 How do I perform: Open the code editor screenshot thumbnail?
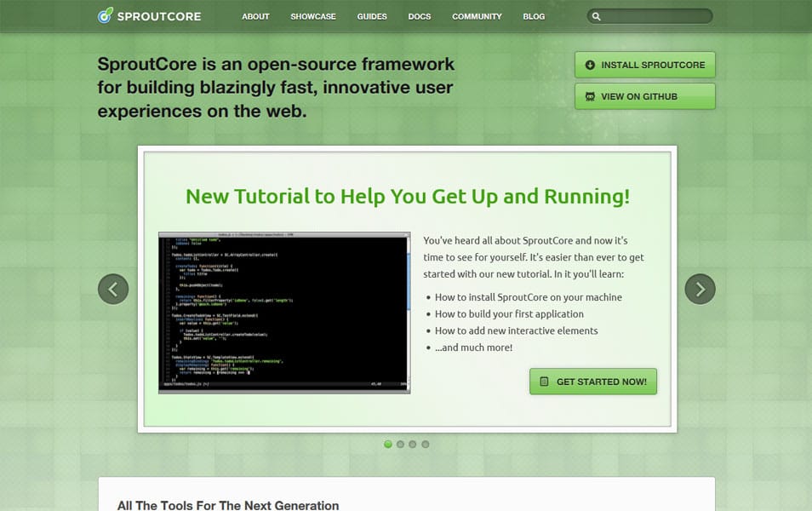click(x=284, y=313)
